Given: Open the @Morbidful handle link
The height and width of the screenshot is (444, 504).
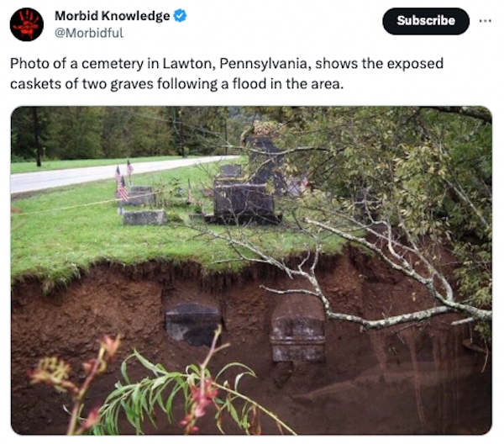Looking at the screenshot, I should 89,33.
